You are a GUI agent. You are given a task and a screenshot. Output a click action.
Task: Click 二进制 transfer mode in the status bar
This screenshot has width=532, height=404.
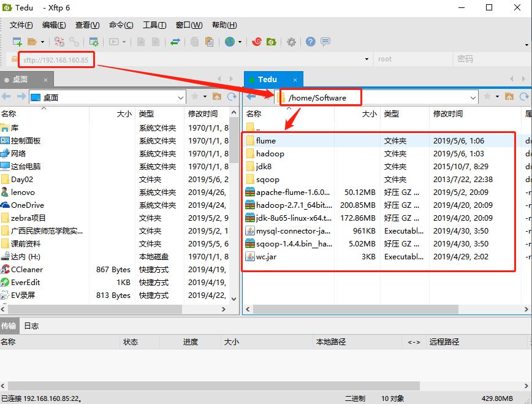tap(354, 398)
